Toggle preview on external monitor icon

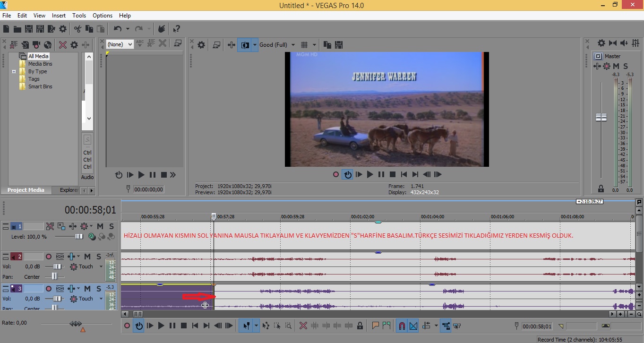[x=216, y=45]
